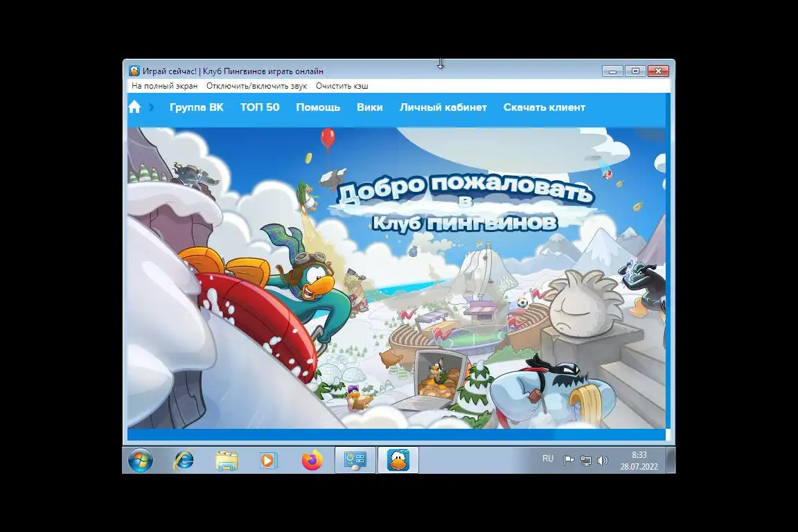798x532 pixels.
Task: Open the Помощь section
Action: tap(318, 107)
